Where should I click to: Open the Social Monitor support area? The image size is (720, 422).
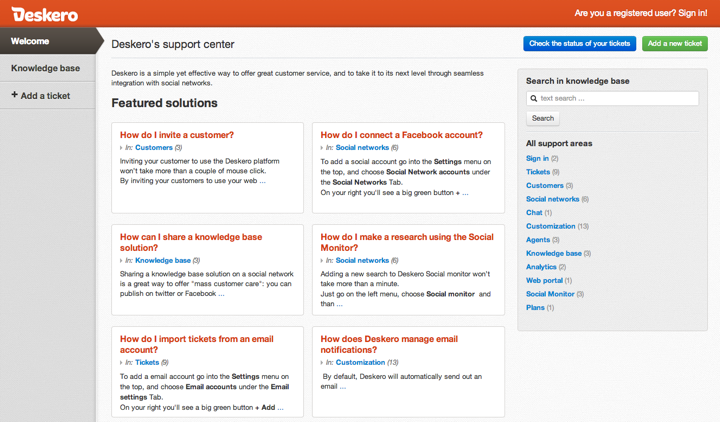click(x=550, y=294)
